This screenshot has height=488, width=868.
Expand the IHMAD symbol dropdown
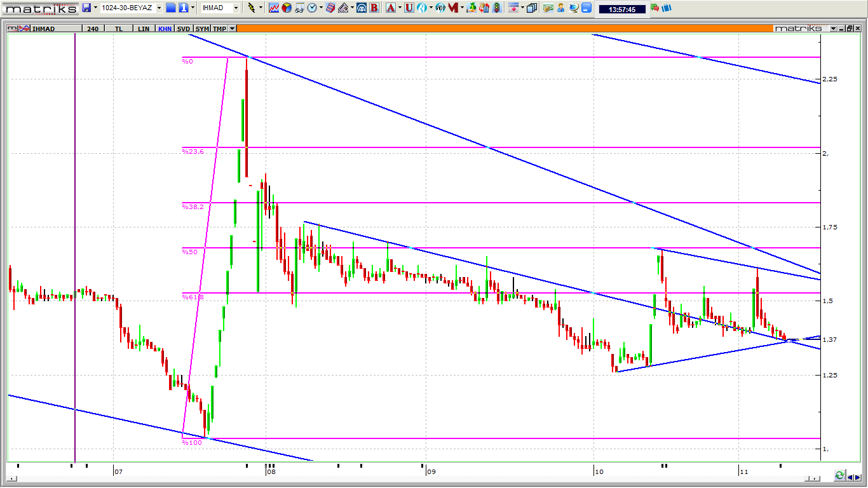coord(236,8)
